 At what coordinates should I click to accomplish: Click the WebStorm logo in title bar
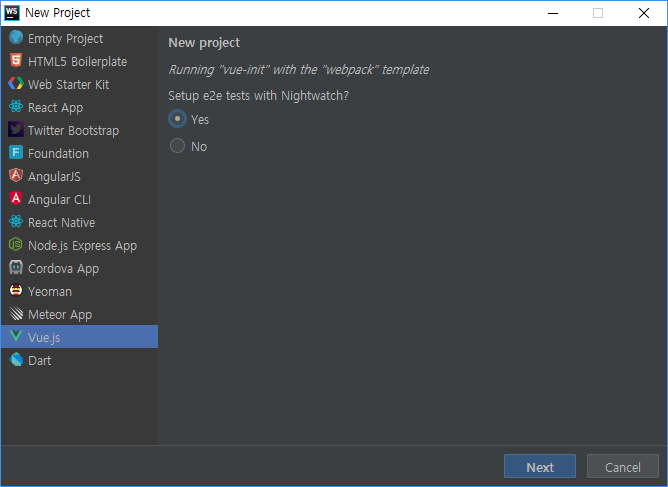(x=12, y=13)
